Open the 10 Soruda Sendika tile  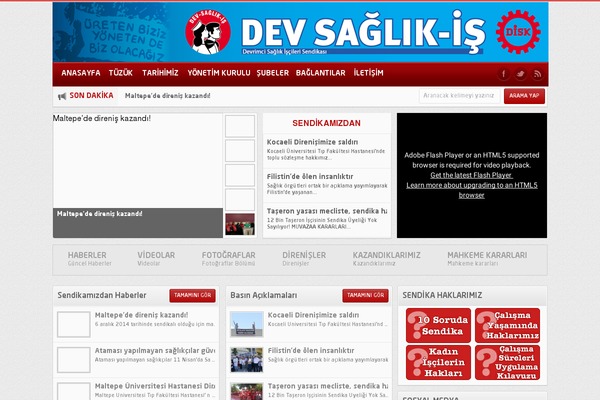click(x=439, y=325)
